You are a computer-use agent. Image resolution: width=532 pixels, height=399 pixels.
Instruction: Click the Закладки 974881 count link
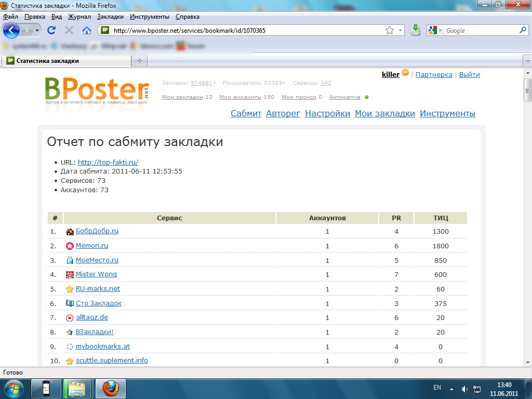[202, 83]
